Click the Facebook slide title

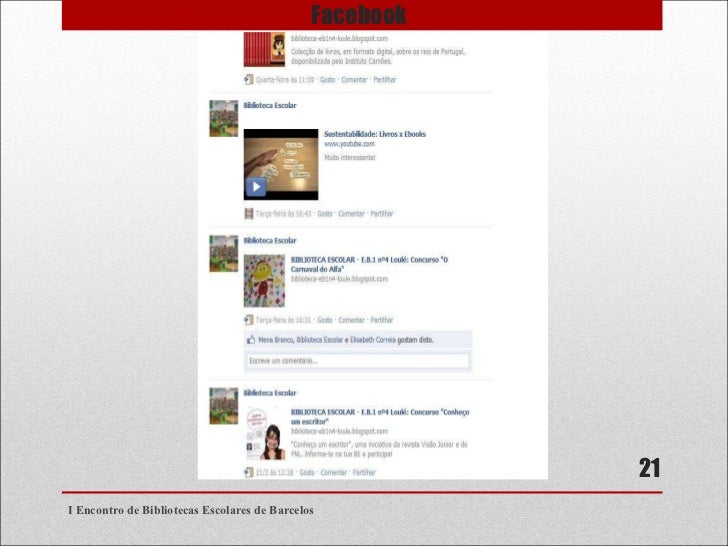[x=358, y=15]
